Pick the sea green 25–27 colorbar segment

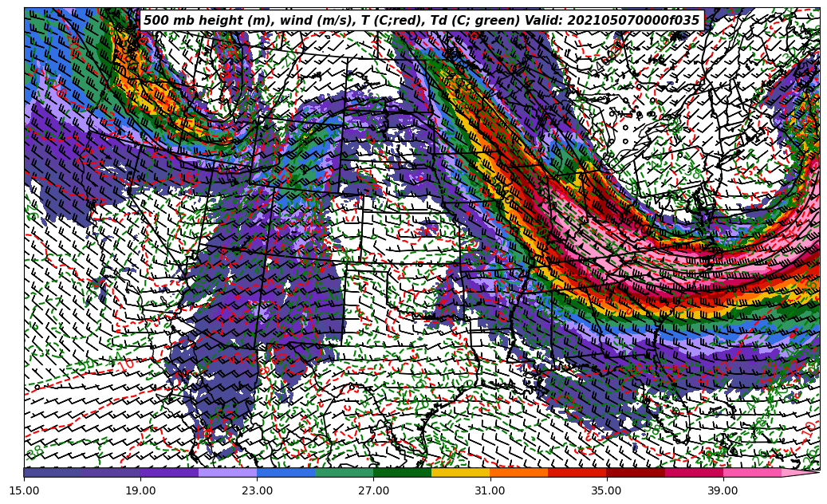[344, 472]
